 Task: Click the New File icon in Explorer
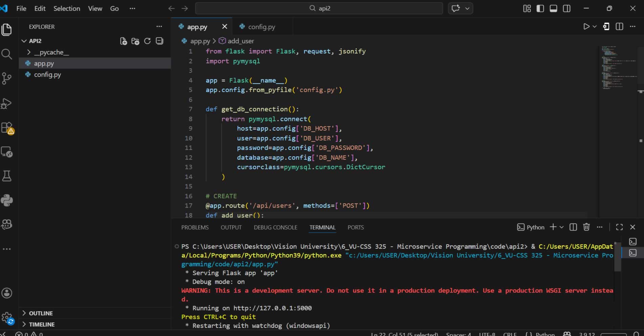124,41
